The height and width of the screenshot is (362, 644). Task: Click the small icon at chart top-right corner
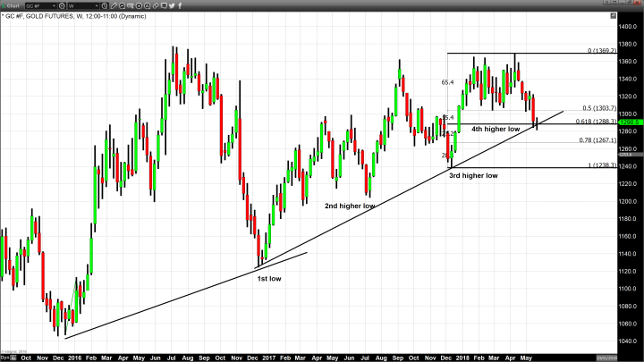(614, 15)
